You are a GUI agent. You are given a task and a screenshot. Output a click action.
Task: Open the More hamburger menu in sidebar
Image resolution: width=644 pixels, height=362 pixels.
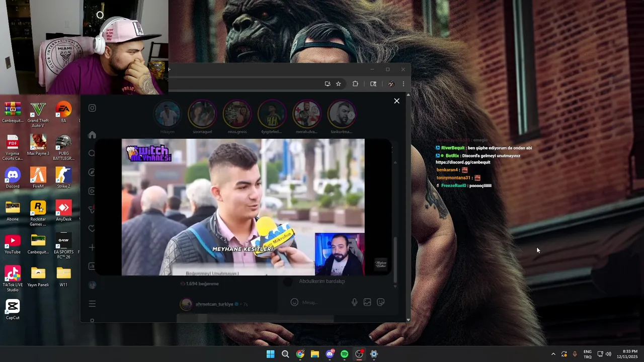[x=92, y=304]
